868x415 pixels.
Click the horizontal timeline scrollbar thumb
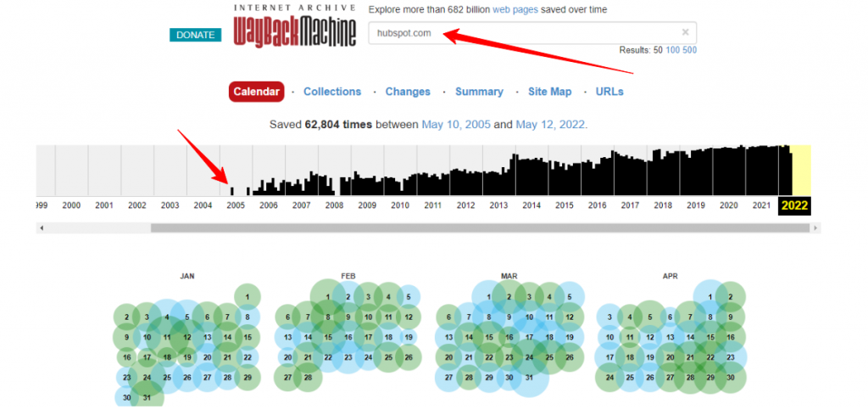click(x=480, y=228)
